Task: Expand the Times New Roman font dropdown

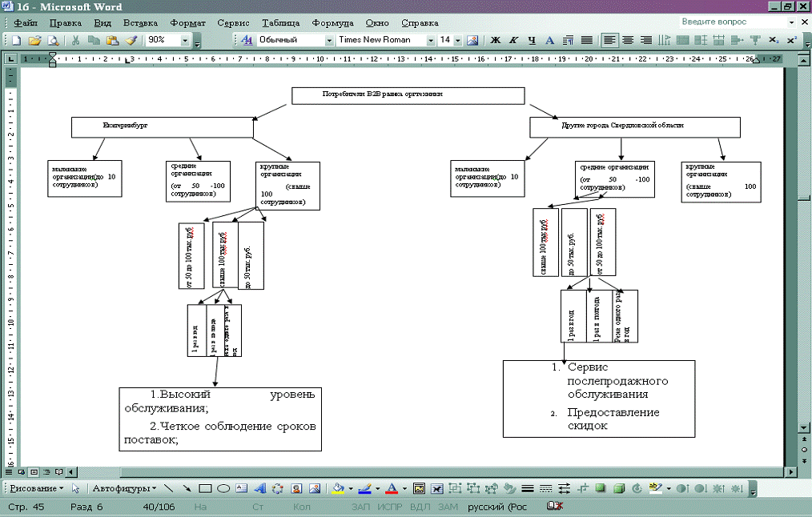Action: 430,40
